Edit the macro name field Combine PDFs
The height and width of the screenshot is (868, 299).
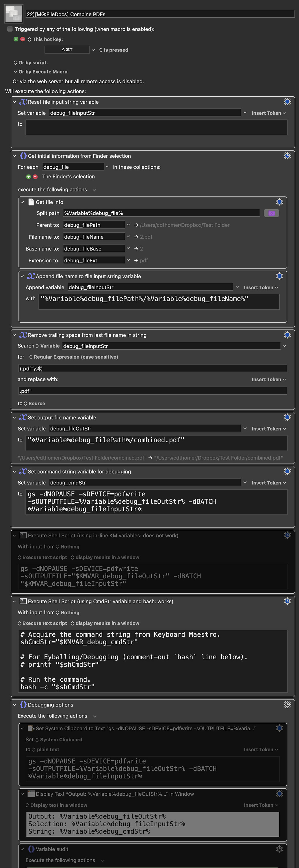click(x=160, y=14)
